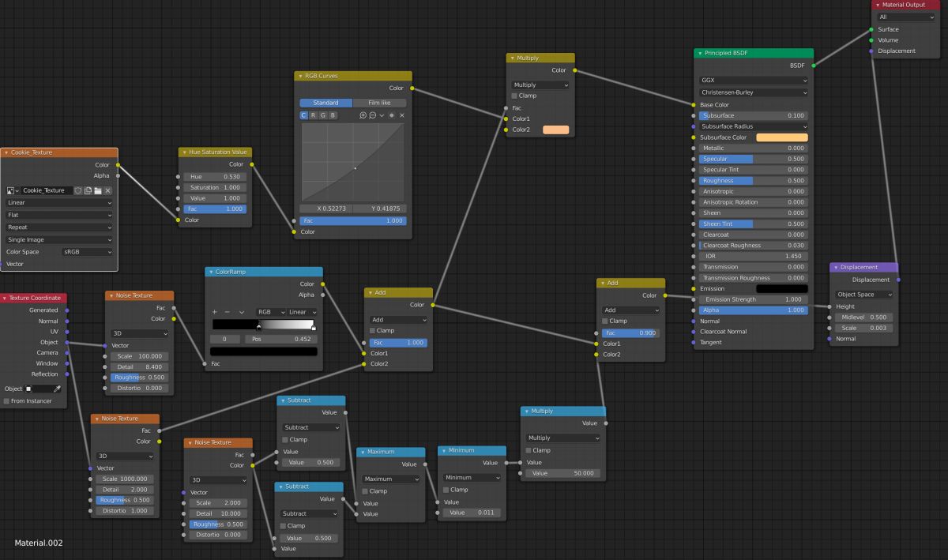The image size is (948, 560).
Task: Click the Multiply node Value field 50.000
Action: coord(563,473)
